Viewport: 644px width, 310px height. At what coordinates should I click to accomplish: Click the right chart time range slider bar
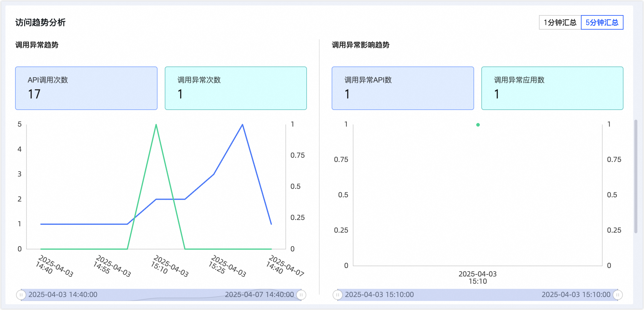478,295
